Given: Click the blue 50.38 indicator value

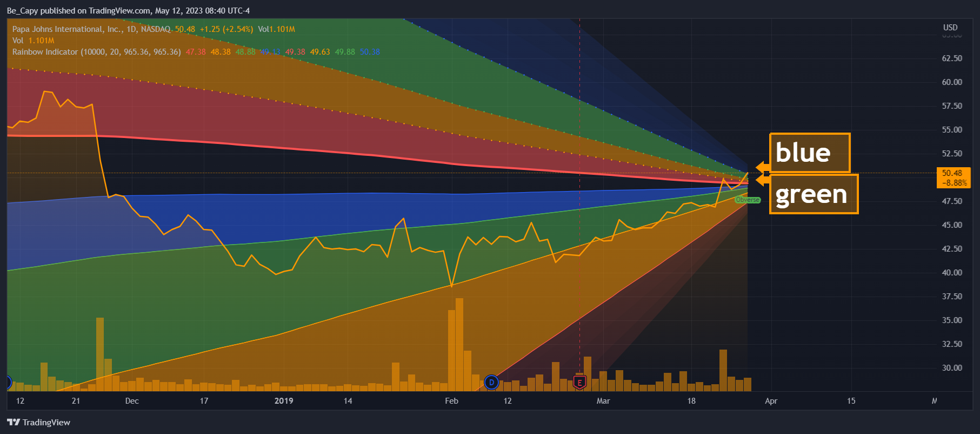Looking at the screenshot, I should (x=370, y=52).
